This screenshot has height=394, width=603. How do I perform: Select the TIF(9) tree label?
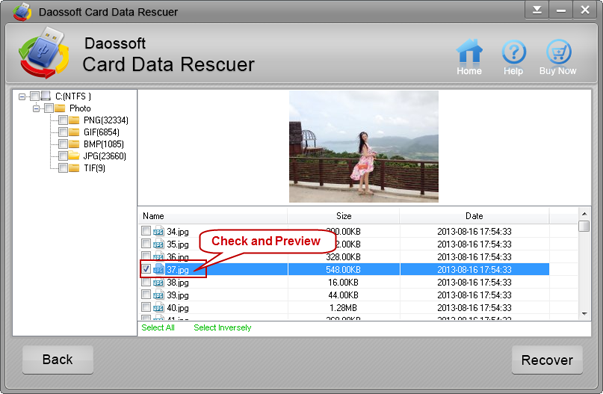point(94,168)
